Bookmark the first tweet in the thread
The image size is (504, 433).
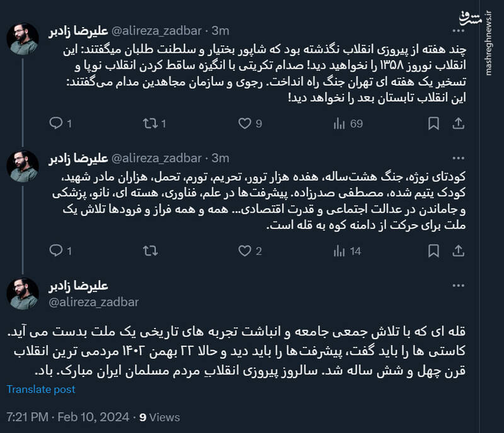(433, 124)
